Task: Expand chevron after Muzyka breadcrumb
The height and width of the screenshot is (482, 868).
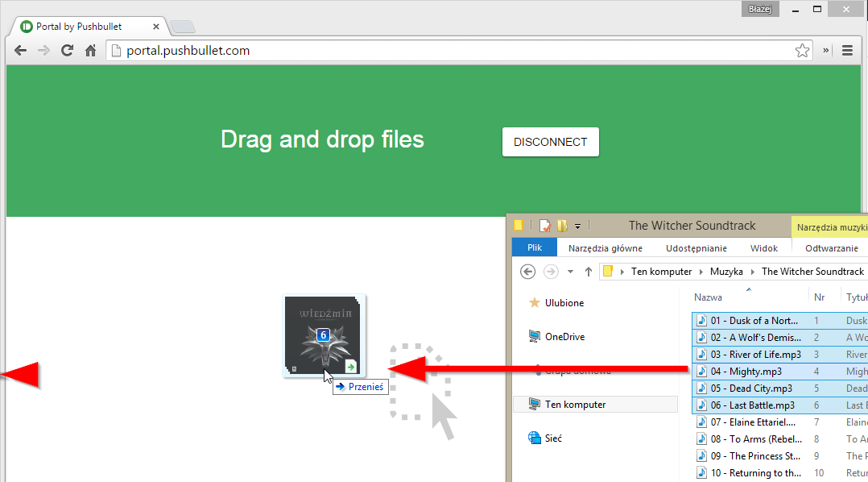Action: click(x=752, y=272)
